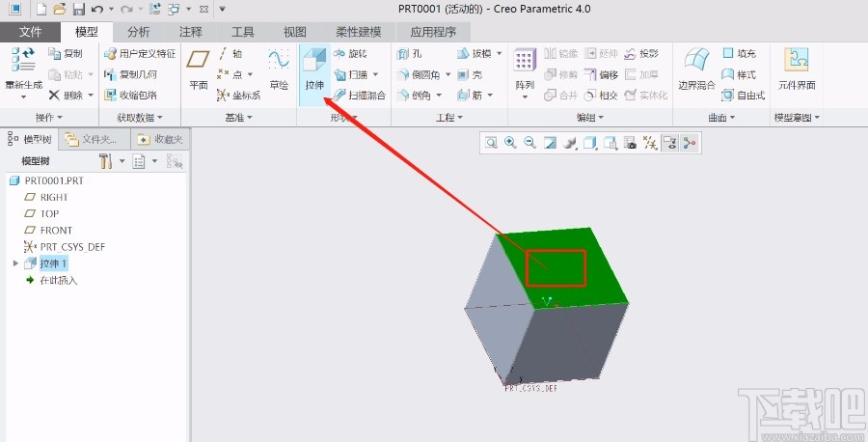Toggle datum display filters in graphics toolbar
The image size is (868, 442).
[x=650, y=144]
